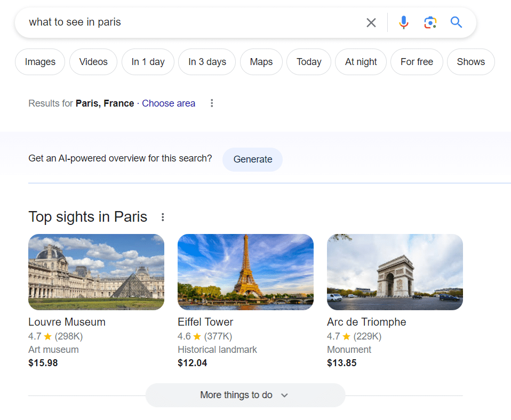
Task: Open Google Lens image search icon
Action: pos(430,22)
